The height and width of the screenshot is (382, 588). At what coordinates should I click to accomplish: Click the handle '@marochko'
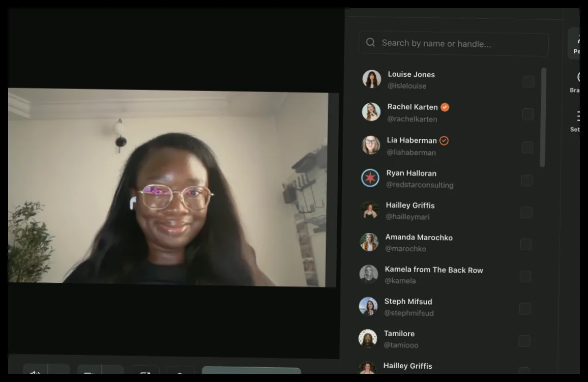405,249
